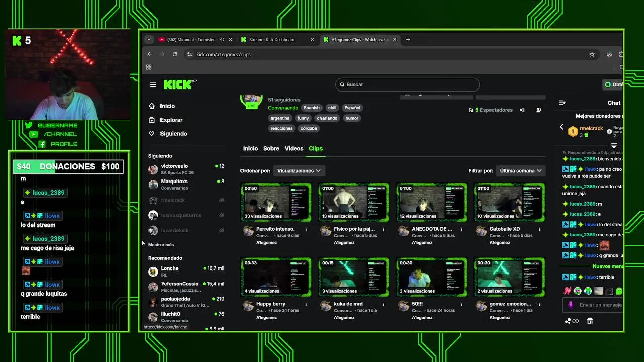Image resolution: width=644 pixels, height=362 pixels.
Task: View site info icon in address bar
Action: (189, 54)
